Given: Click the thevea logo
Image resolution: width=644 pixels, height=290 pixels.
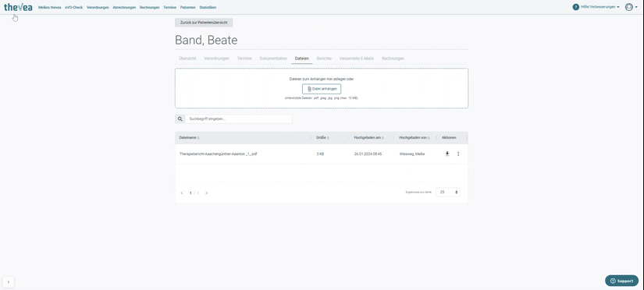Looking at the screenshot, I should [x=18, y=7].
